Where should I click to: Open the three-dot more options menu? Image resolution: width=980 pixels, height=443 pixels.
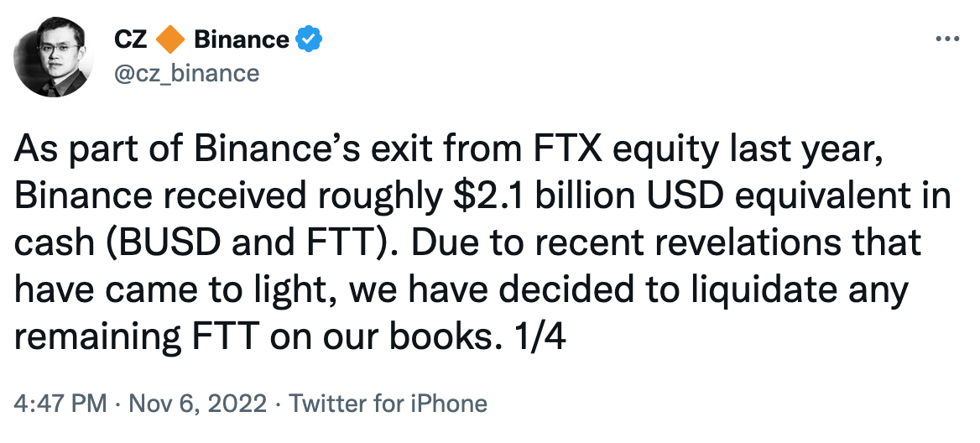point(946,39)
